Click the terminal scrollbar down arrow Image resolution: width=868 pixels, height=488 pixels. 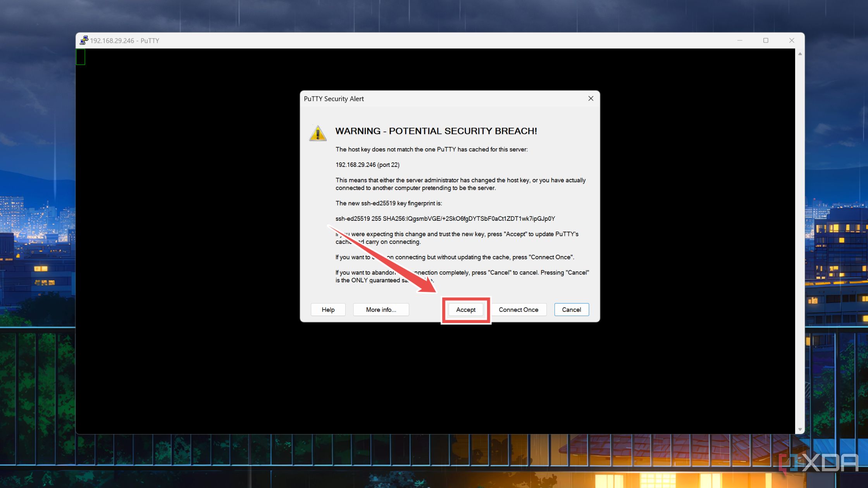tap(800, 430)
